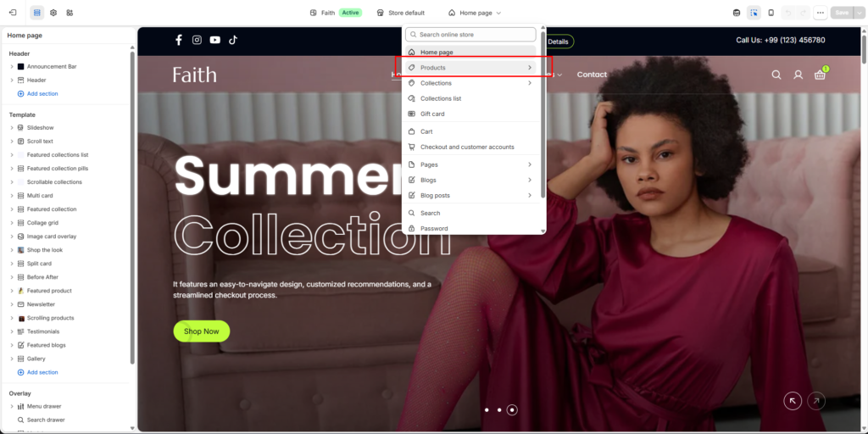The height and width of the screenshot is (434, 868).
Task: Click the Store default market selector
Action: click(x=401, y=13)
